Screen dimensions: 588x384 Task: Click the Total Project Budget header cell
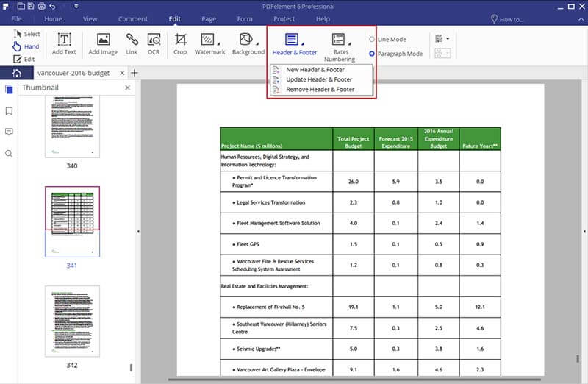354,139
